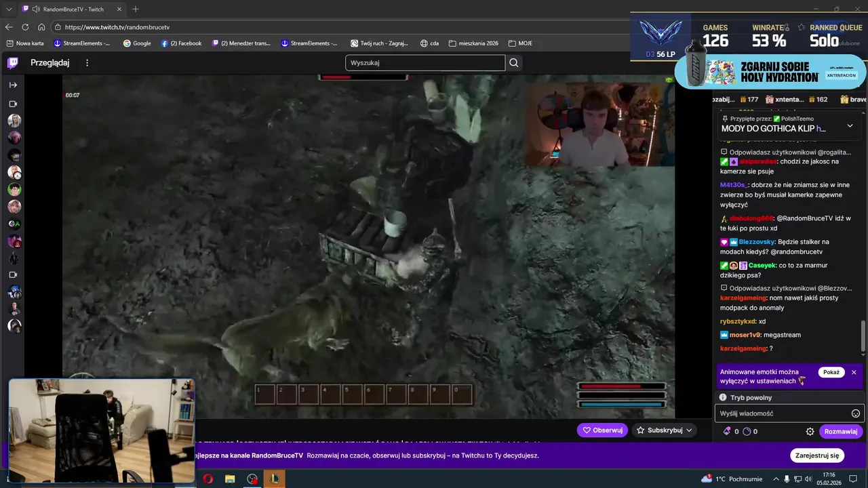
Task: Click the top gifter entry with 177
Action: (x=735, y=100)
